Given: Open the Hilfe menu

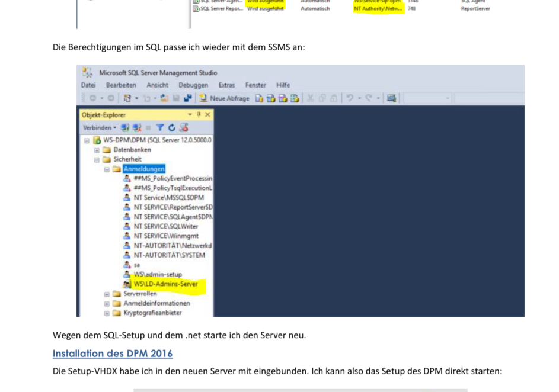Looking at the screenshot, I should coord(283,85).
